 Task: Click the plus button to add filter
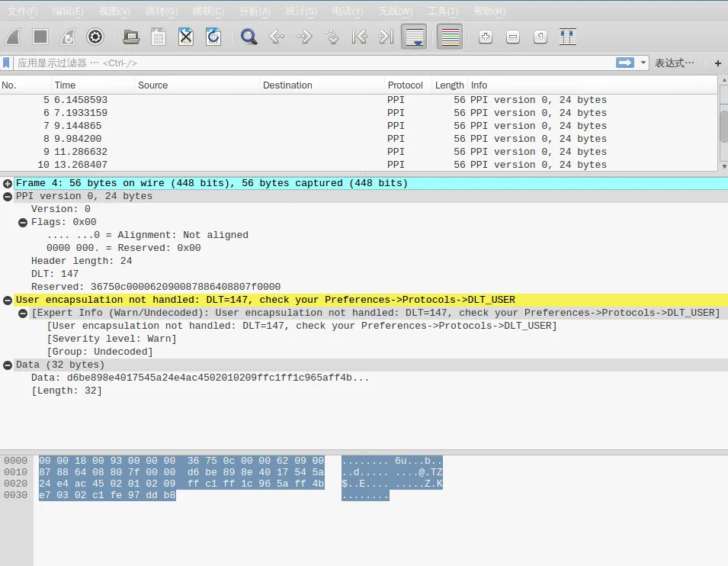point(717,63)
